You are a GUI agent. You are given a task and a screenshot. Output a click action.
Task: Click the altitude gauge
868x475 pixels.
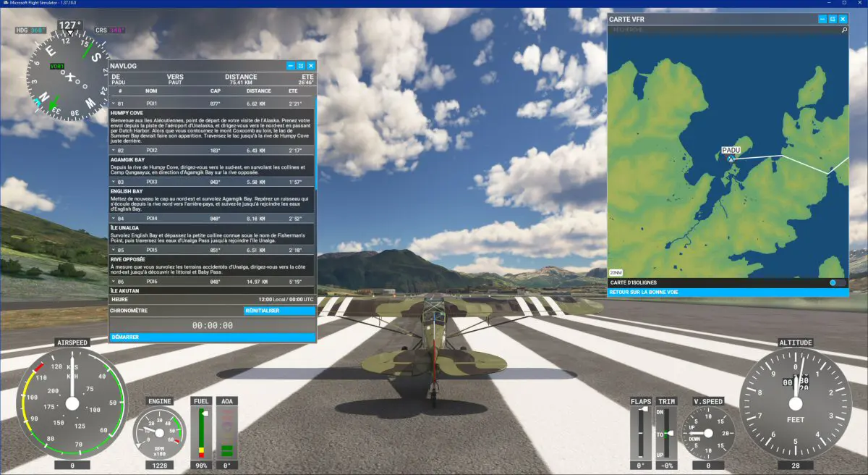[x=796, y=403]
